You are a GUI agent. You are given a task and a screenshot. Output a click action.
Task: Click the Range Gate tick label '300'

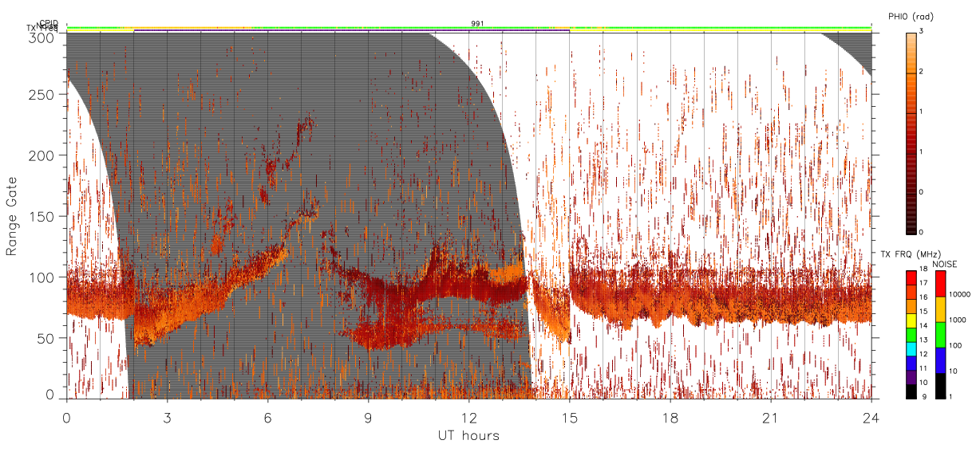(42, 37)
